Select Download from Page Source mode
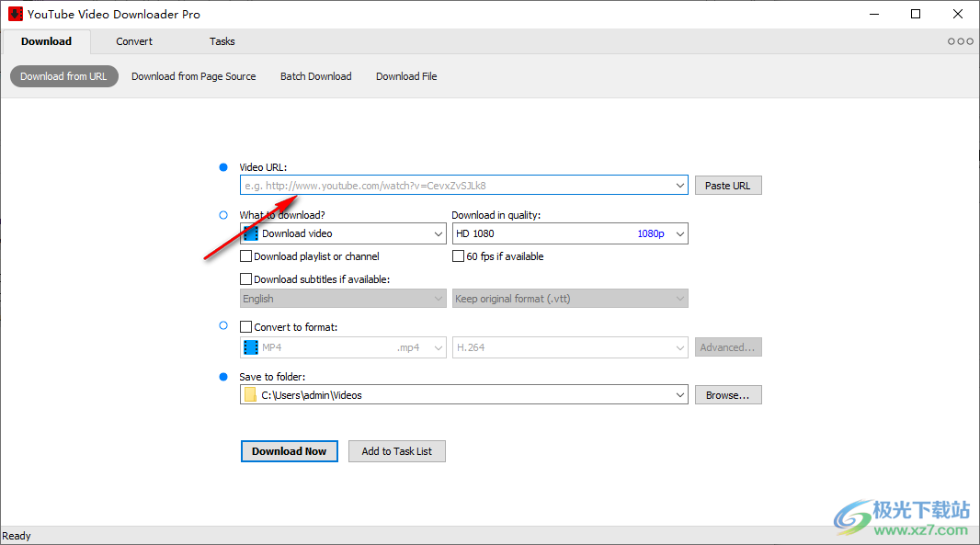 click(194, 76)
